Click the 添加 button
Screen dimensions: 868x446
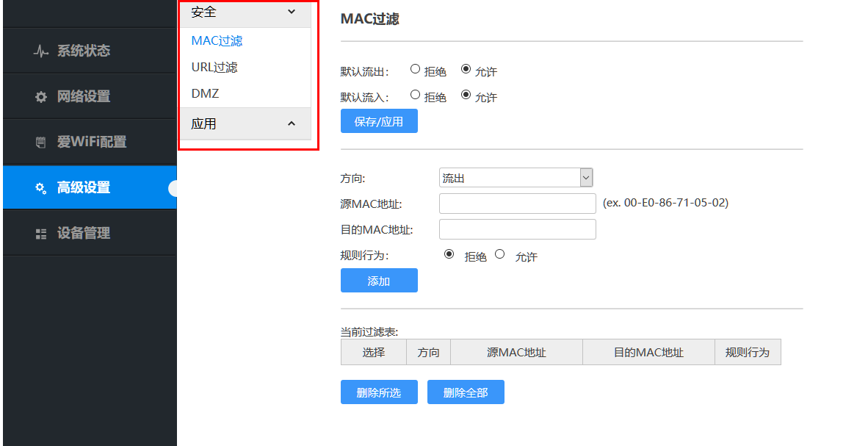click(x=379, y=281)
